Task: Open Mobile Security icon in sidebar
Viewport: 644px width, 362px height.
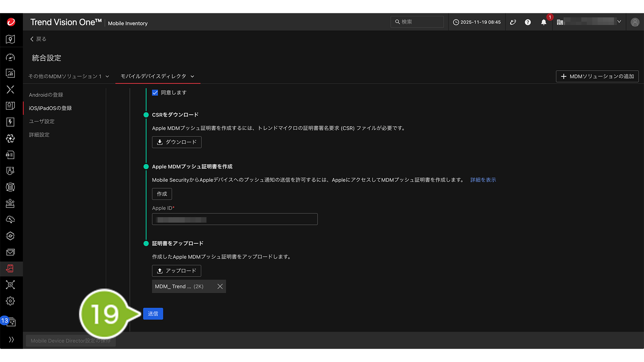Action: tap(11, 269)
